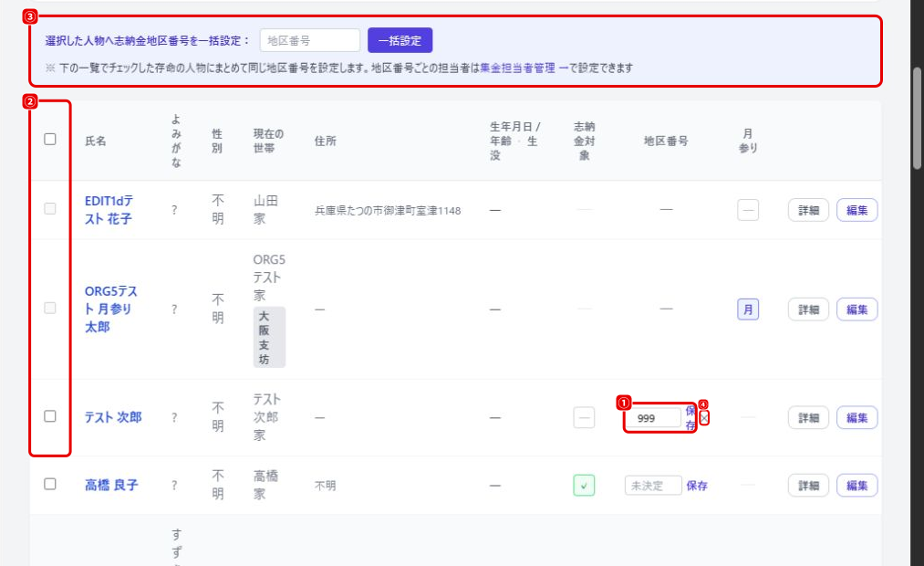Viewport: 924px width, 566px height.
Task: Click the 未決定 district field for 高橋 良子
Action: click(653, 486)
